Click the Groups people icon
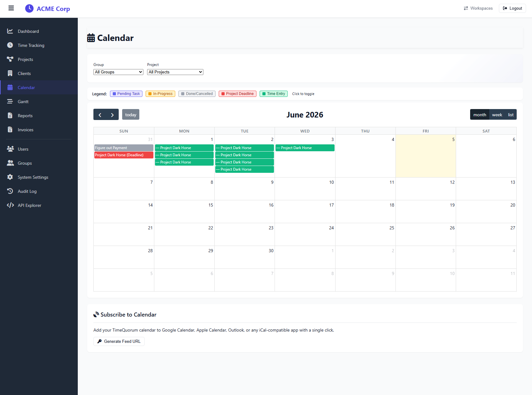The image size is (532, 395). point(10,163)
